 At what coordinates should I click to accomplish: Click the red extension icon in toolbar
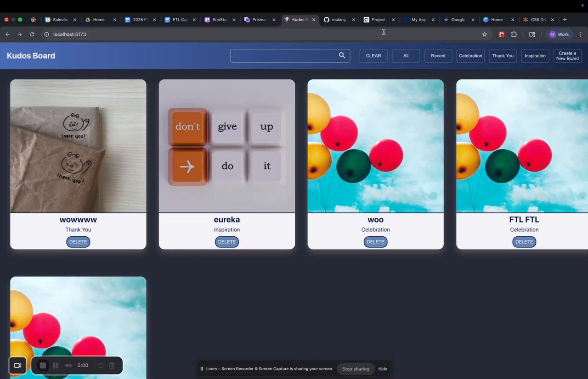[x=502, y=34]
